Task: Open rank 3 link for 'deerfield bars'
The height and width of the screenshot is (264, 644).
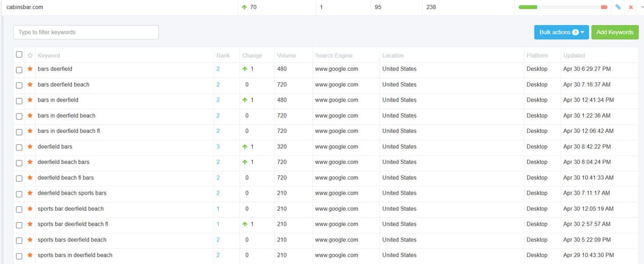Action: point(218,146)
